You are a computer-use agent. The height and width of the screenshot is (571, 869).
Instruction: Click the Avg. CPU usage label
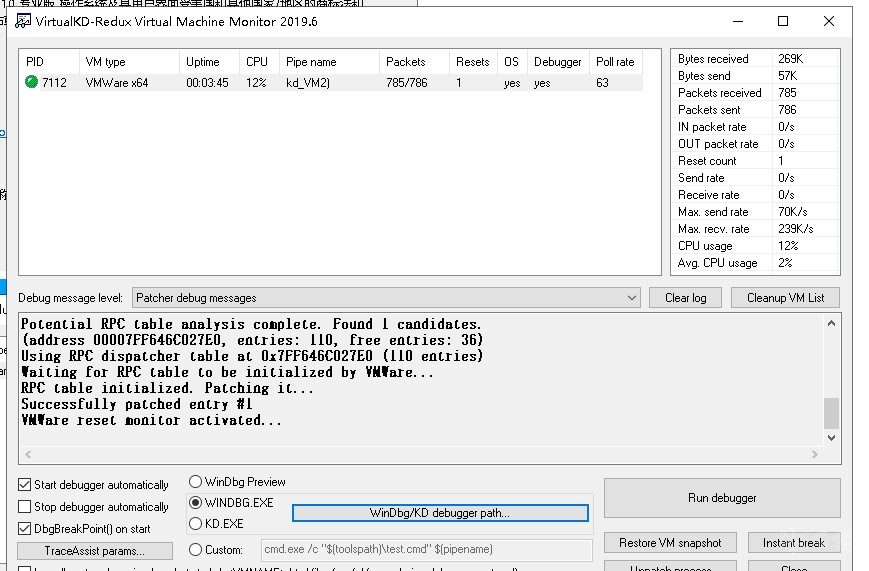point(717,263)
